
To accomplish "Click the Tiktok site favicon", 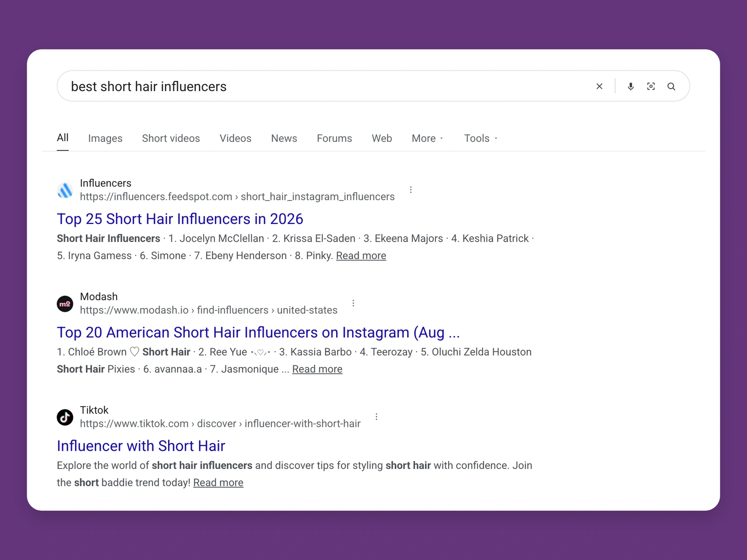I will point(65,417).
